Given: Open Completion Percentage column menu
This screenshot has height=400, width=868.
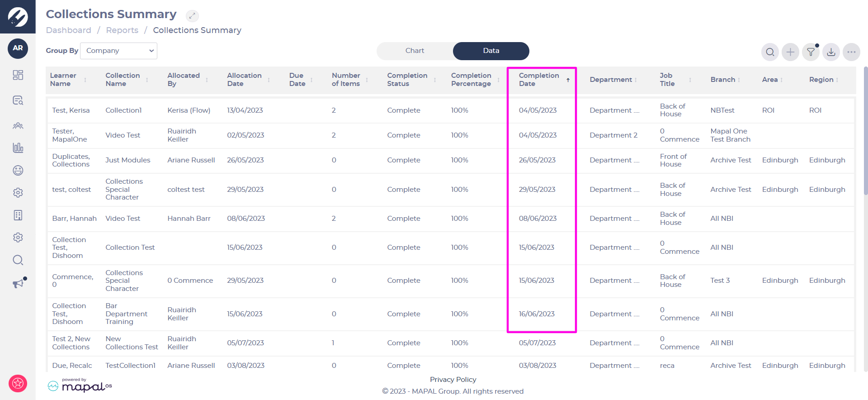Looking at the screenshot, I should coord(498,80).
